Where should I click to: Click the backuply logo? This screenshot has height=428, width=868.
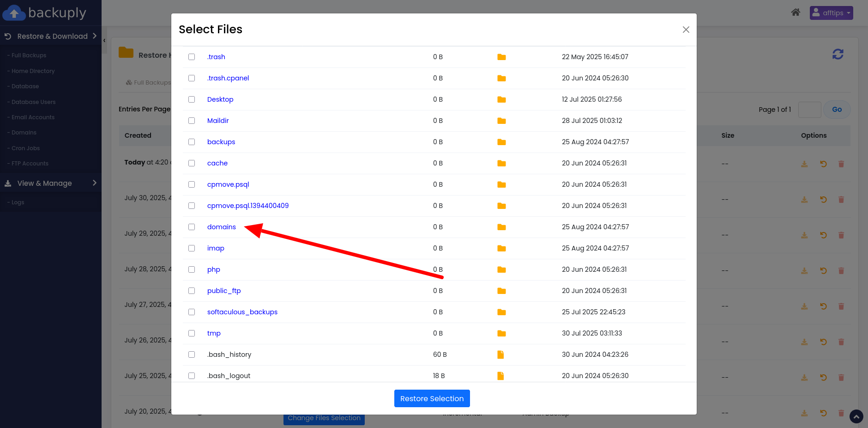tap(44, 12)
